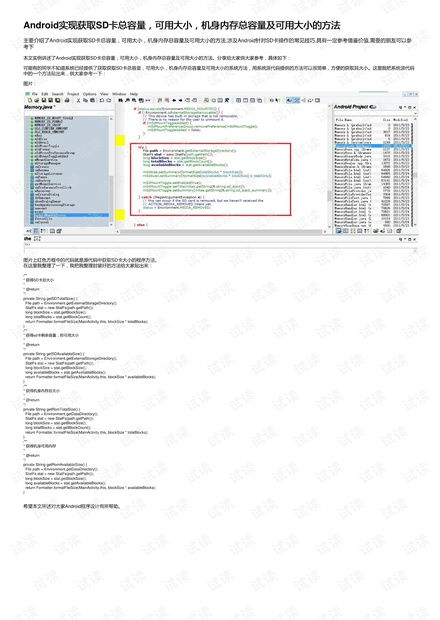Click the upper yellow marker in editor margin

coord(120,140)
